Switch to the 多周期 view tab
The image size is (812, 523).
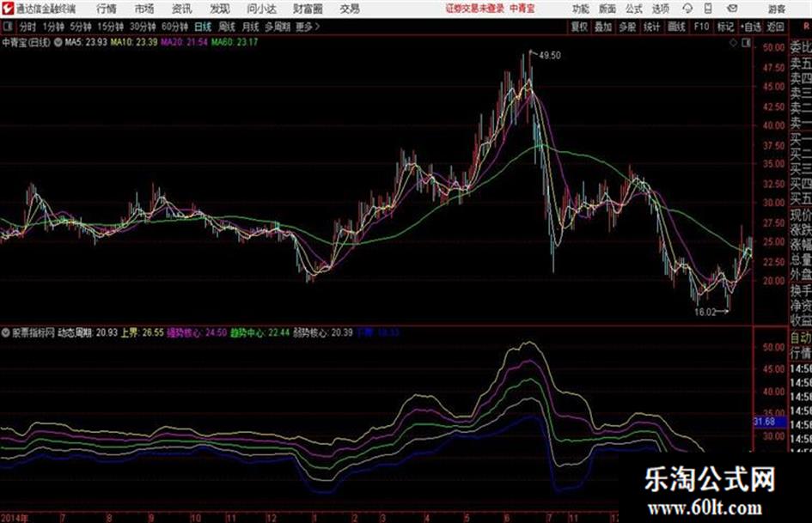click(x=278, y=27)
